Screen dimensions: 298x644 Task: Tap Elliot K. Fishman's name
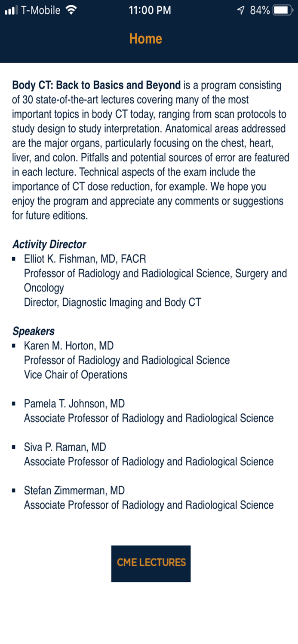(x=85, y=258)
